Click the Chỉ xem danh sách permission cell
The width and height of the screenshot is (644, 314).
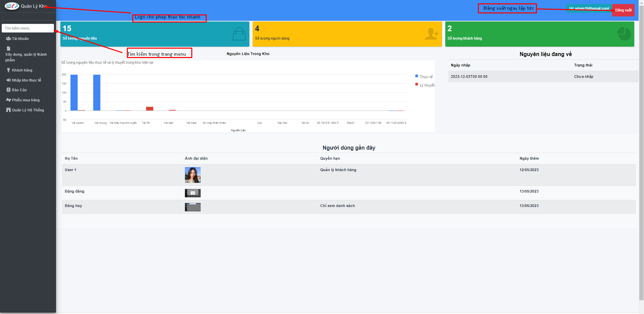click(337, 206)
